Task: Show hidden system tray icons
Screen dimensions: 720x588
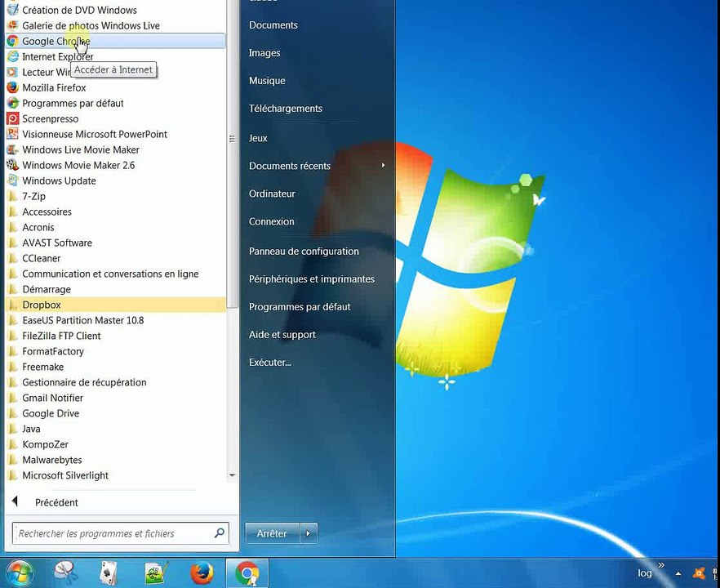Action: coord(678,573)
